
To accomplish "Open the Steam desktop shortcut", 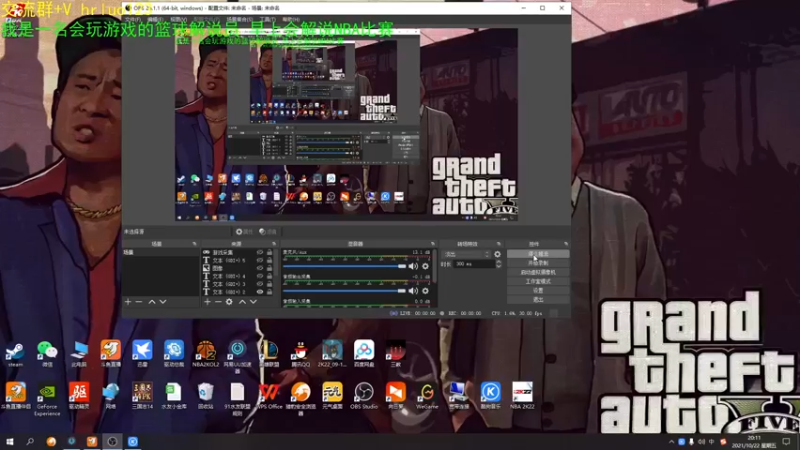I will (x=15, y=353).
